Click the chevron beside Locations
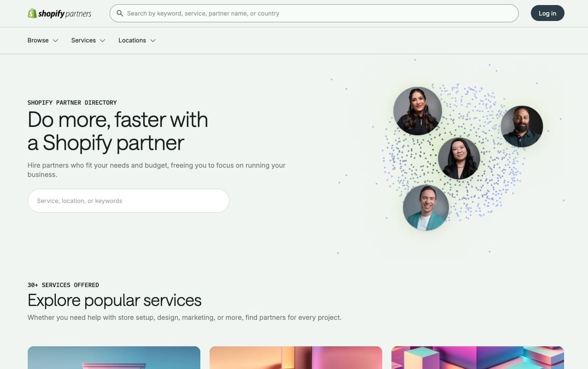588x369 pixels. pyautogui.click(x=152, y=40)
